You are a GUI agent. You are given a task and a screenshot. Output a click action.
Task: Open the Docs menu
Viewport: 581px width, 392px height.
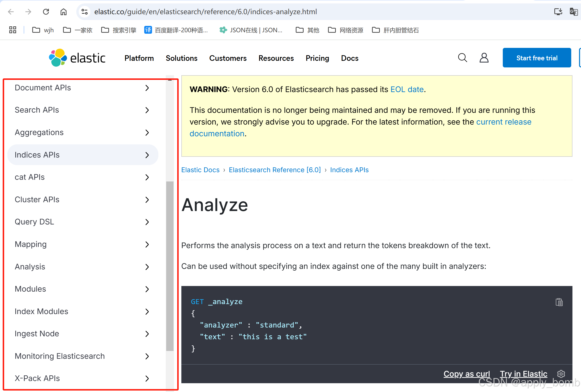350,58
